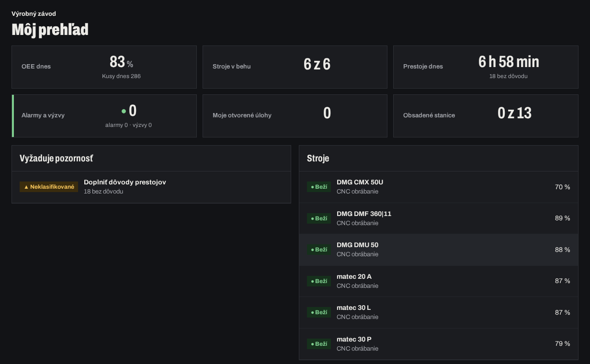
Task: Click the Stroje panel heading
Action: (318, 159)
